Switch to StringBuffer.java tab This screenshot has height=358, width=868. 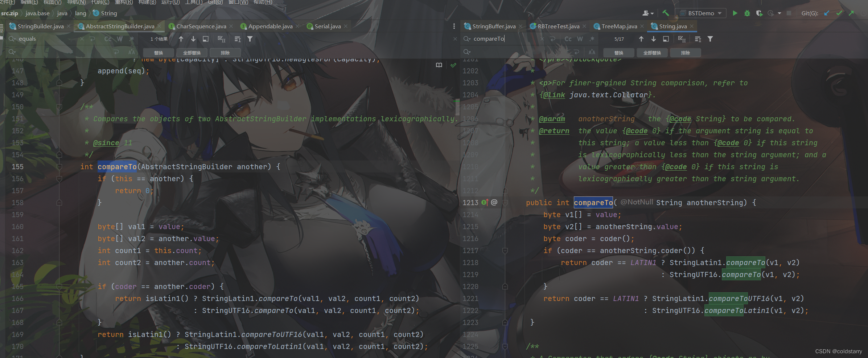tap(494, 26)
